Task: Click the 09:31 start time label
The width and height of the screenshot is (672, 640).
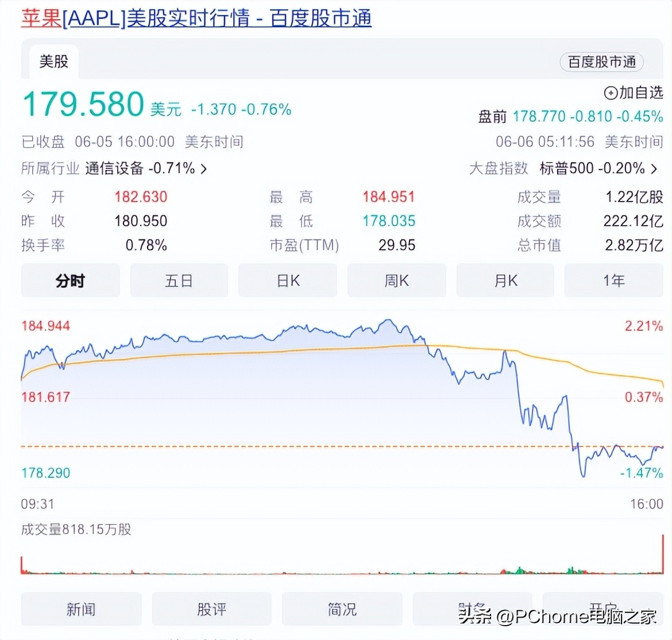Action: [38, 504]
